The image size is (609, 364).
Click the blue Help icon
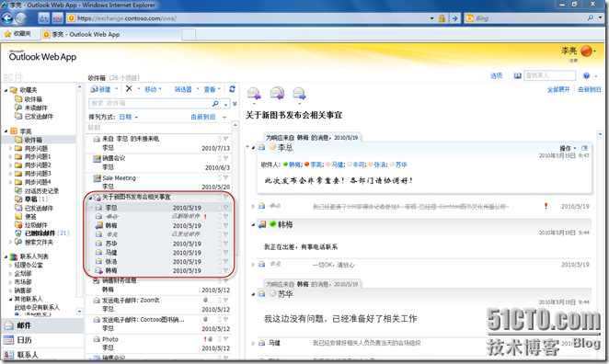click(586, 75)
